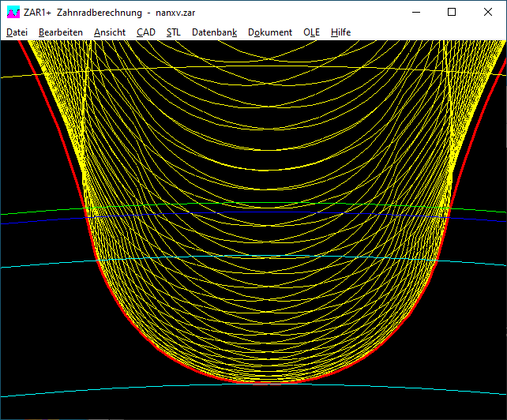Select the STL menu
This screenshot has width=507, height=420.
pyautogui.click(x=173, y=32)
